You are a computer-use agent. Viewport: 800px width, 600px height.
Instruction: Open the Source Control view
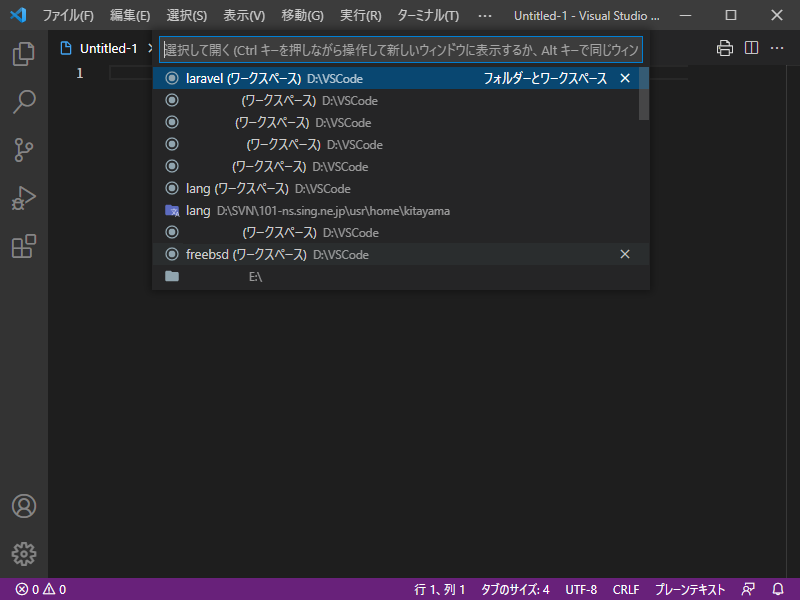(x=23, y=150)
